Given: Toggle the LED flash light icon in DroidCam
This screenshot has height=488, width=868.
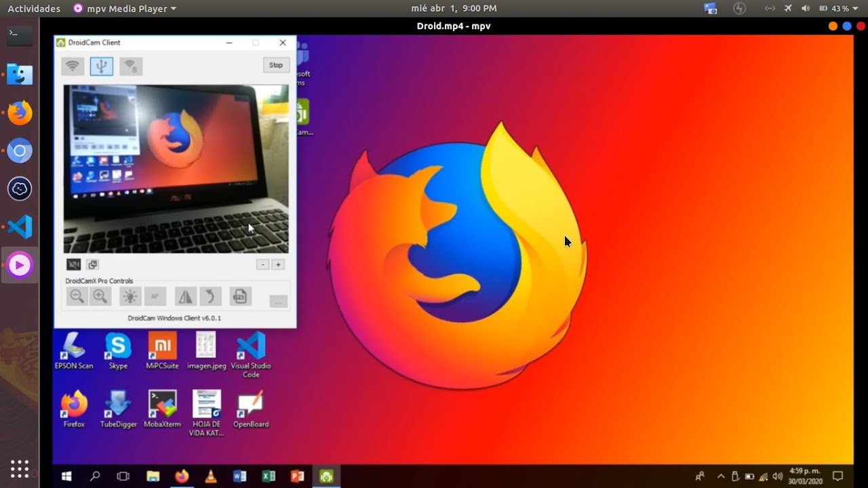Looking at the screenshot, I should click(x=130, y=296).
